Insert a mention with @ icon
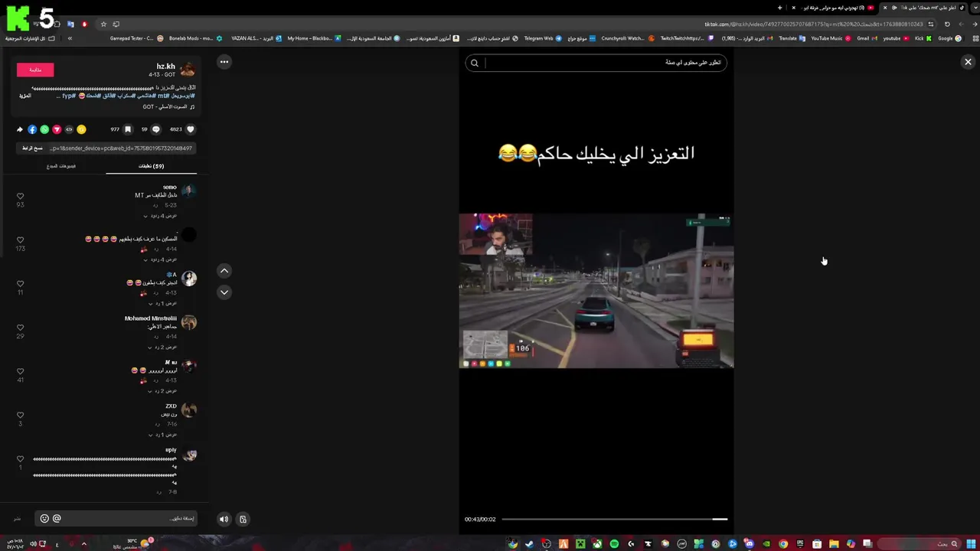 tap(57, 518)
